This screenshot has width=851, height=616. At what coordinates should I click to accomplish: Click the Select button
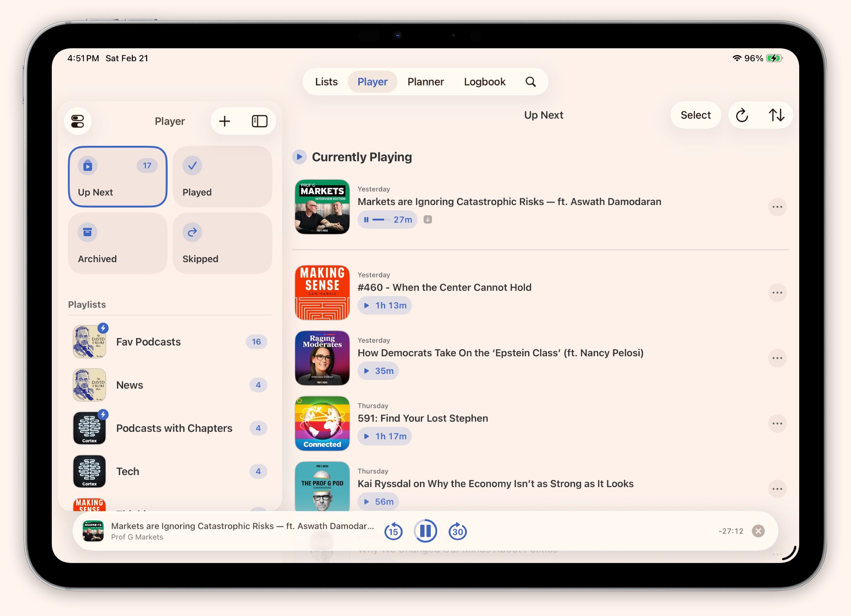tap(695, 115)
